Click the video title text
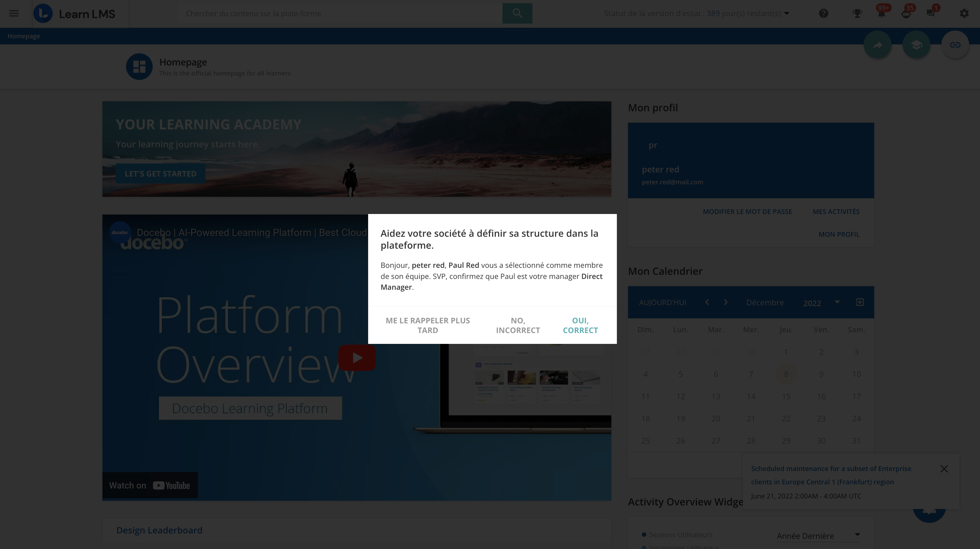 point(252,233)
